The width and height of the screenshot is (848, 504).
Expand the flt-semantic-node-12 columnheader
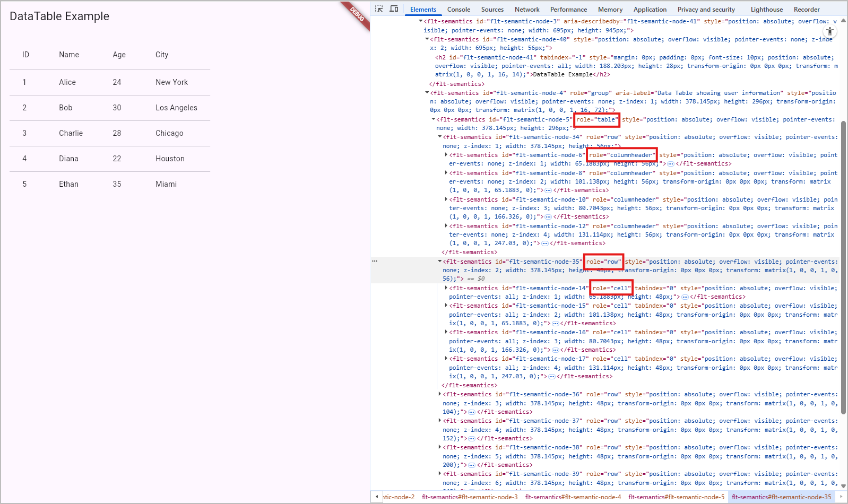tap(446, 226)
